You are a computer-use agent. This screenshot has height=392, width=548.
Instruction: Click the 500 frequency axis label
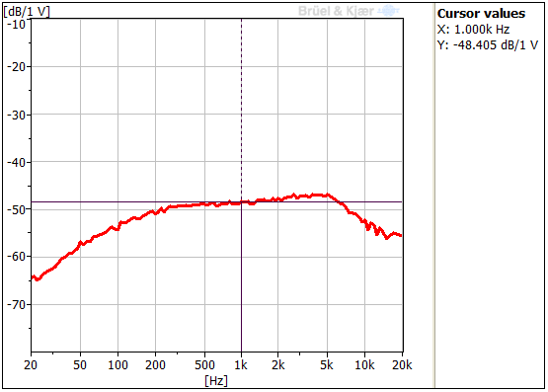pos(204,365)
